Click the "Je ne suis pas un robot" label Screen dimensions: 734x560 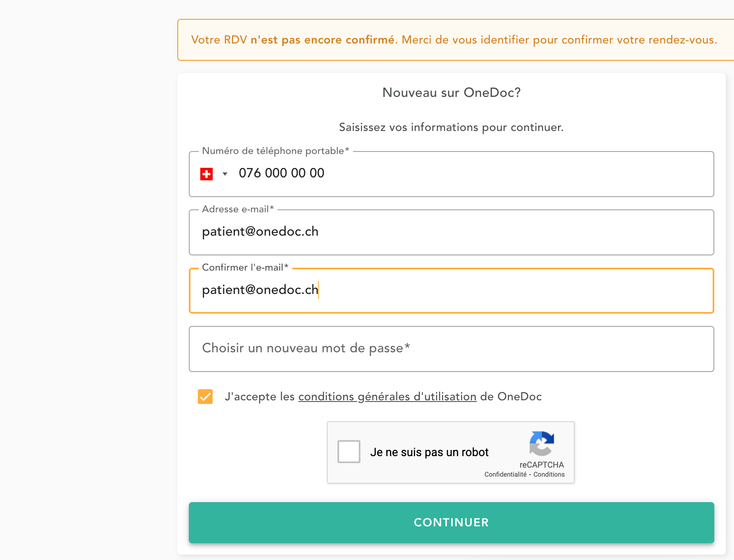[429, 452]
